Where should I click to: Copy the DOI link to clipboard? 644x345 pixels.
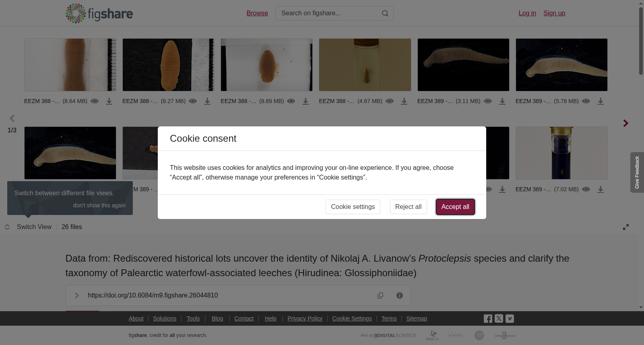click(380, 295)
